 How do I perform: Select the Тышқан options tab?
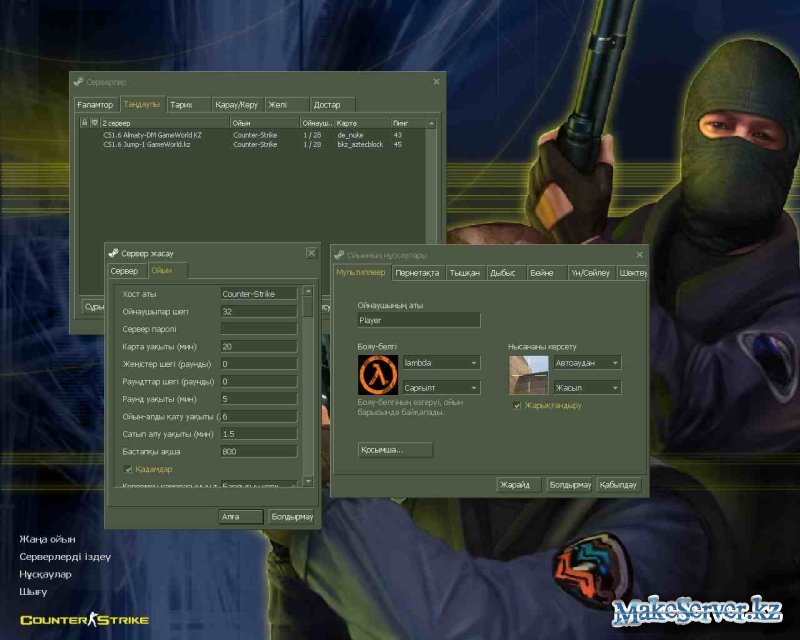tap(465, 273)
